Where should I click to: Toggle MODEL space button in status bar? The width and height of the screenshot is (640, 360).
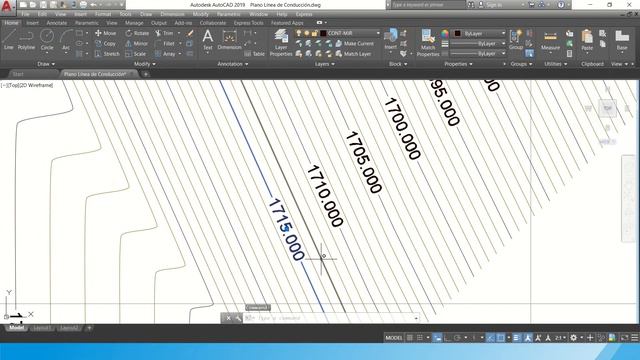click(x=393, y=338)
